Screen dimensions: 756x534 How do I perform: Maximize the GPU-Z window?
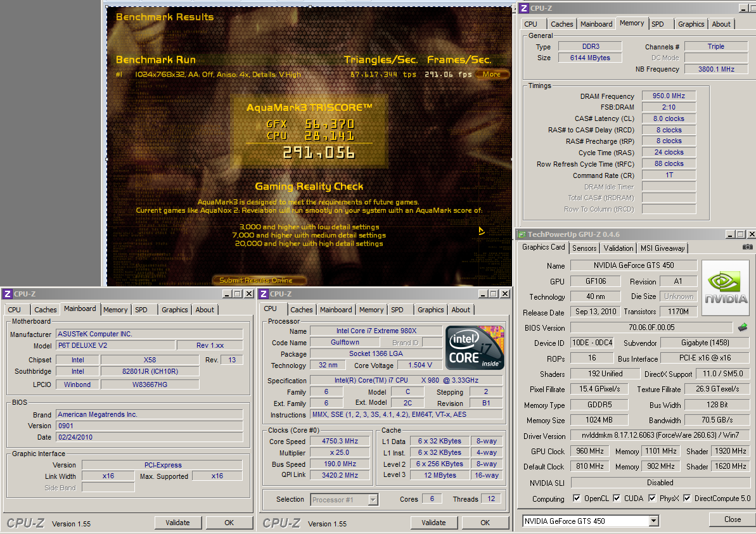tap(741, 234)
